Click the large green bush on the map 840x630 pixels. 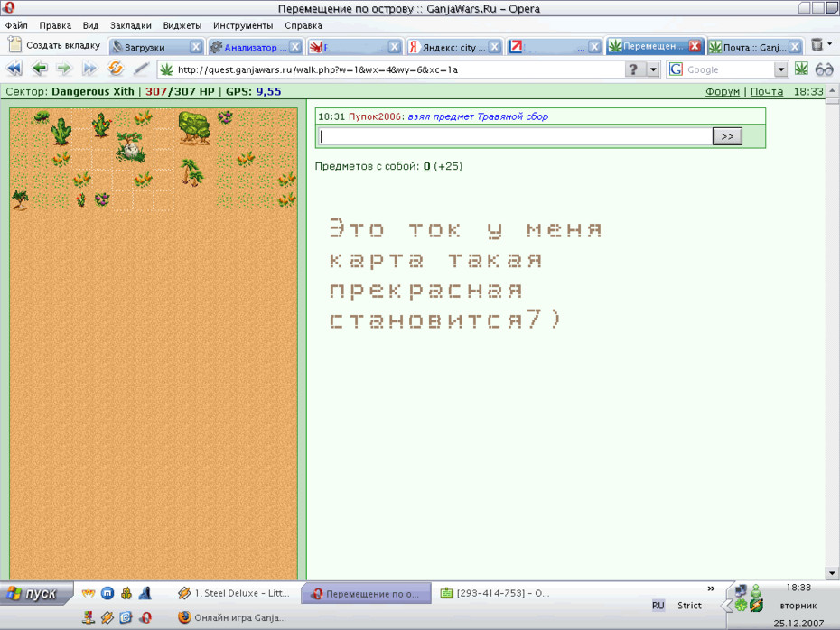(194, 127)
